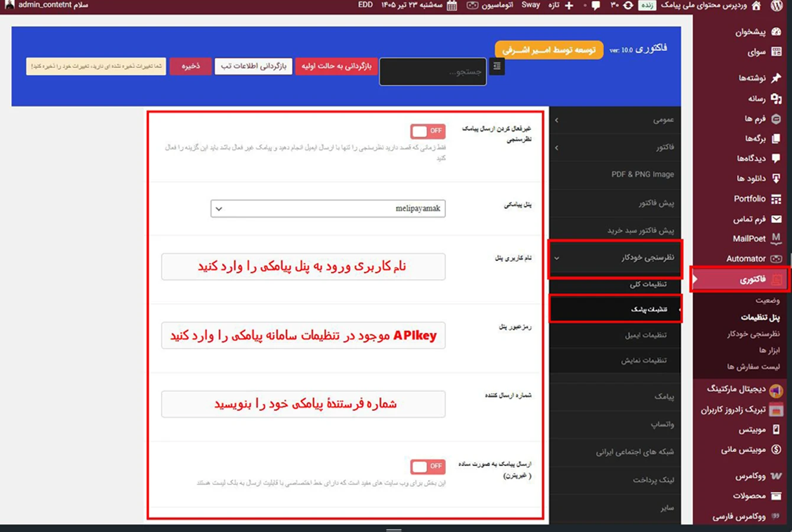Click the list icon beside search box
Viewport: 792px width, 532px height.
click(497, 67)
